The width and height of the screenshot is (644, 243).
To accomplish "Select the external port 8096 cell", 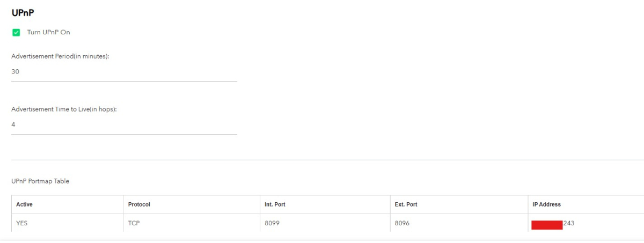I will click(x=402, y=223).
